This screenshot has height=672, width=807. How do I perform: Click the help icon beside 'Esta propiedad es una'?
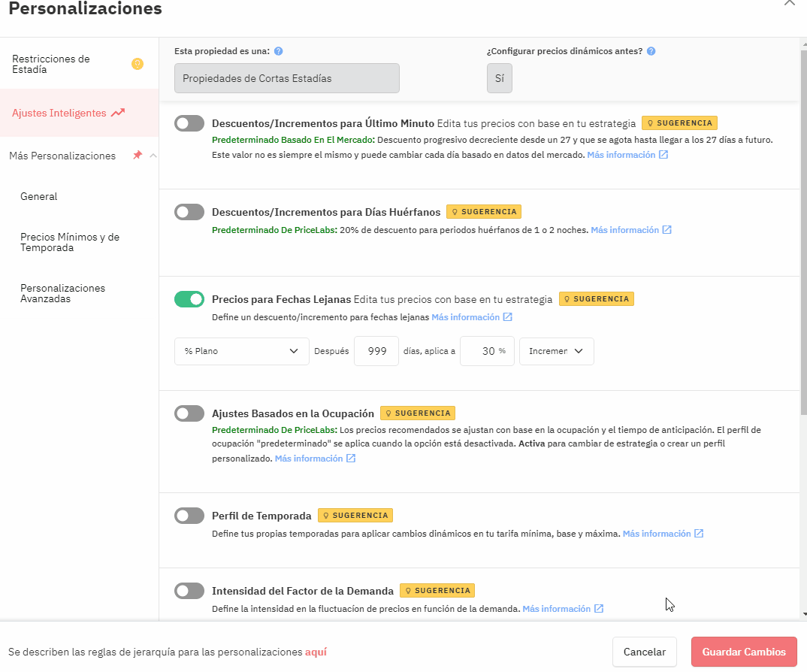coord(279,51)
